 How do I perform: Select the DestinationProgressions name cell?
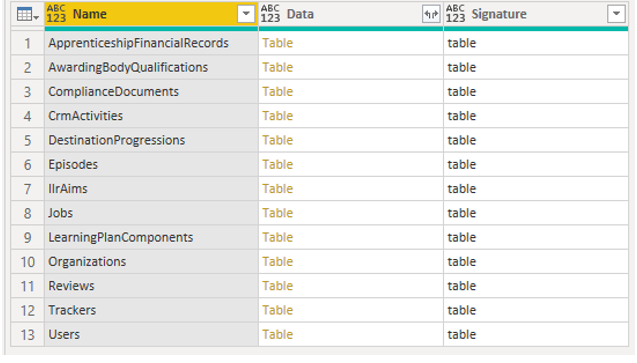click(151, 140)
